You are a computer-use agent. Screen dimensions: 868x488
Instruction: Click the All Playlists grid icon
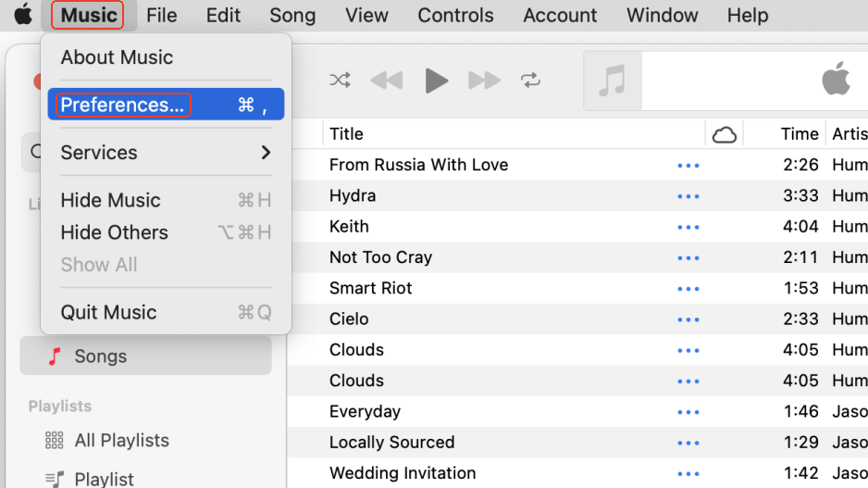pos(55,441)
